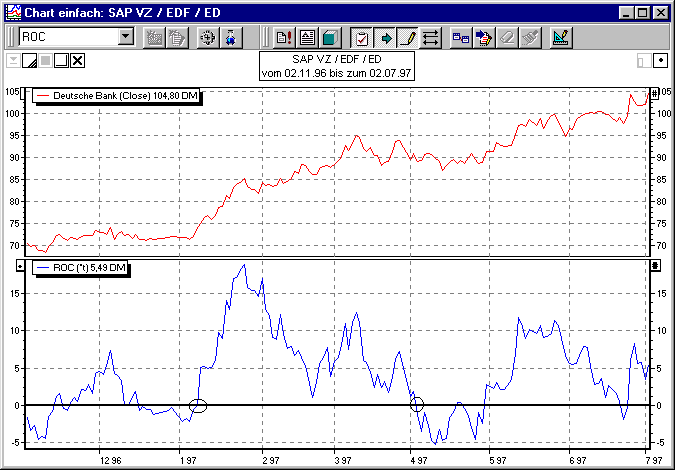The height and width of the screenshot is (470, 675).
Task: Click the empty square box below ROC dropdown
Action: coord(61,60)
